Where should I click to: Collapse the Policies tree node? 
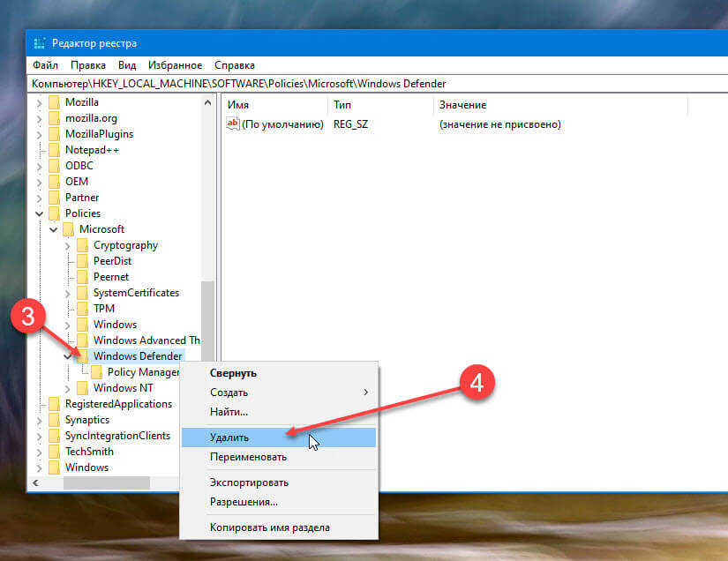pyautogui.click(x=39, y=213)
